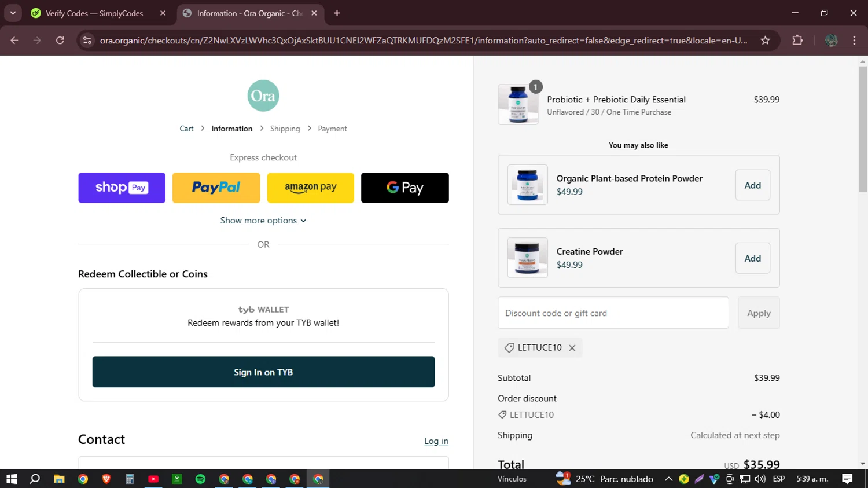
Task: Add Organic Plant-based Protein Powder to order
Action: [753, 185]
